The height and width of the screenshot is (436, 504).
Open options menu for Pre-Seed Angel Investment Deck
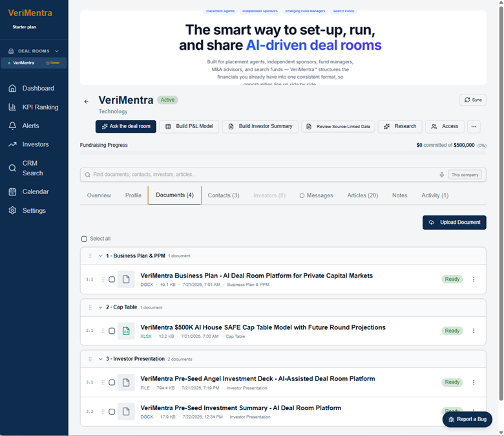[474, 382]
